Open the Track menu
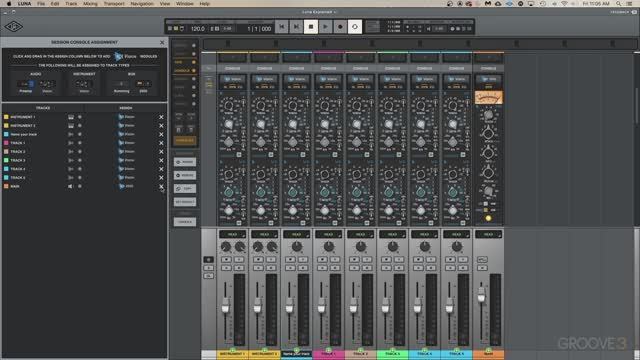Image resolution: width=640 pixels, height=360 pixels. [x=71, y=4]
